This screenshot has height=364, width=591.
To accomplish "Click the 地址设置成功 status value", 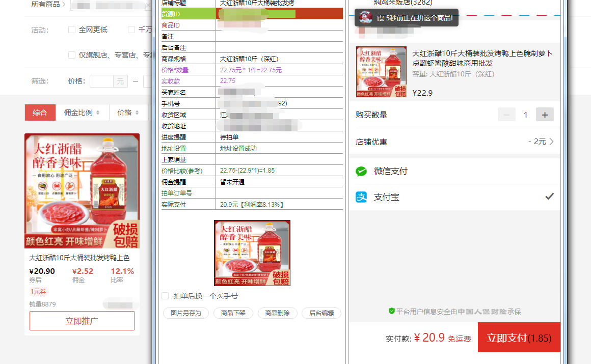I will (x=238, y=149).
